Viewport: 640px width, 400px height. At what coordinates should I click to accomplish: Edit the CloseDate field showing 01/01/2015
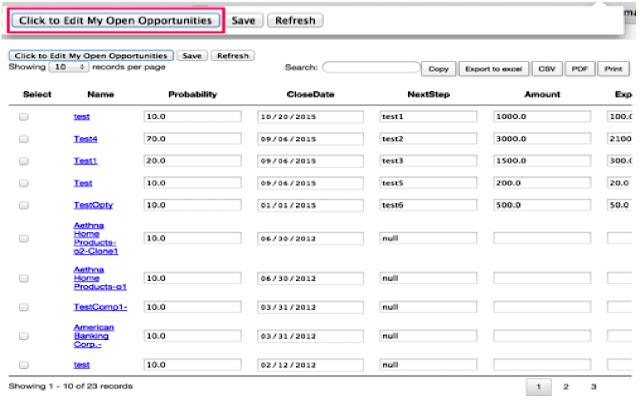point(310,205)
